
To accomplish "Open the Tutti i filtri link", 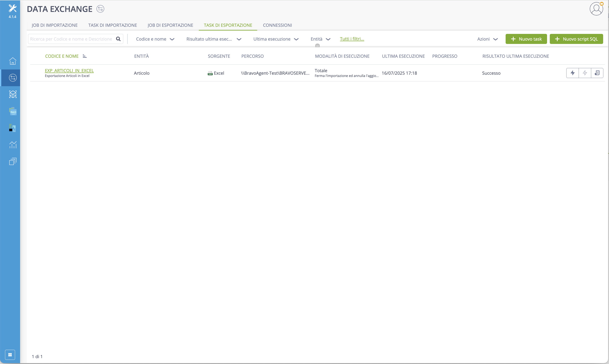I will click(352, 39).
